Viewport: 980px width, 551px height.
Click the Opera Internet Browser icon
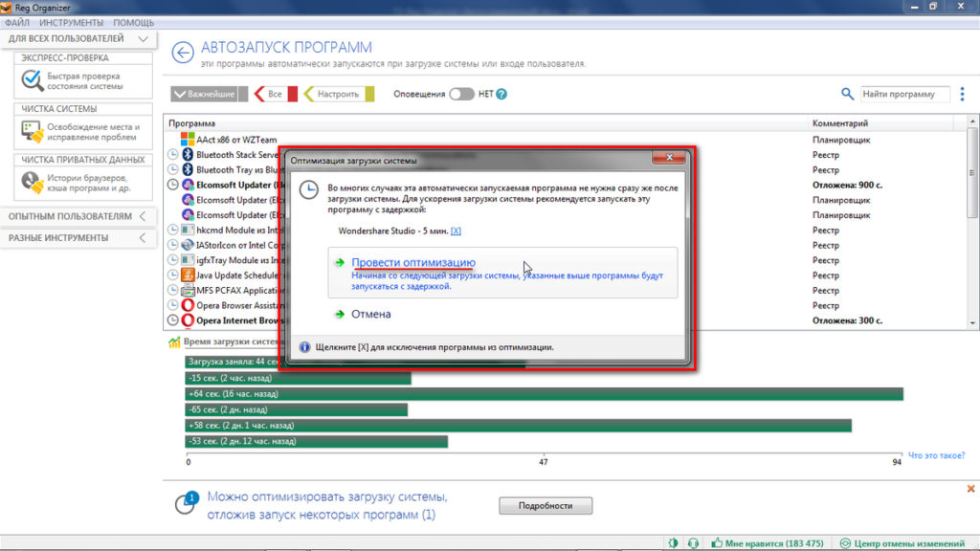[188, 320]
